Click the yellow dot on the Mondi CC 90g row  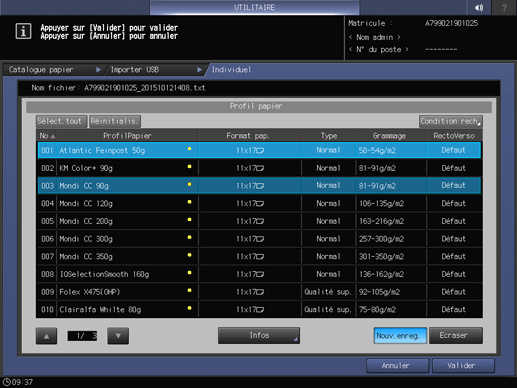tap(189, 184)
